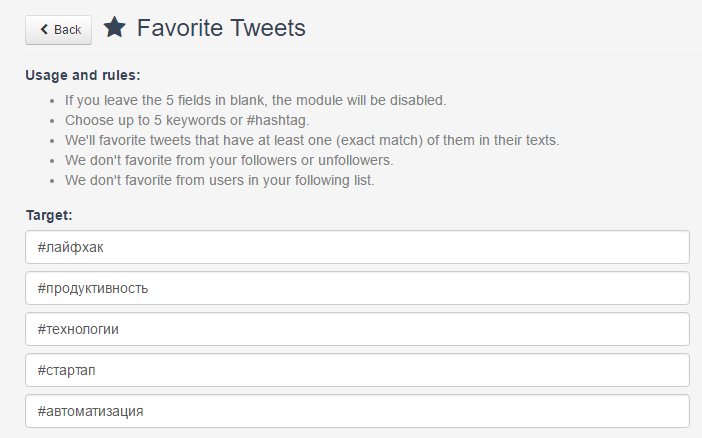Click the rule about favoriting matching tweets
The height and width of the screenshot is (438, 702).
pos(312,140)
